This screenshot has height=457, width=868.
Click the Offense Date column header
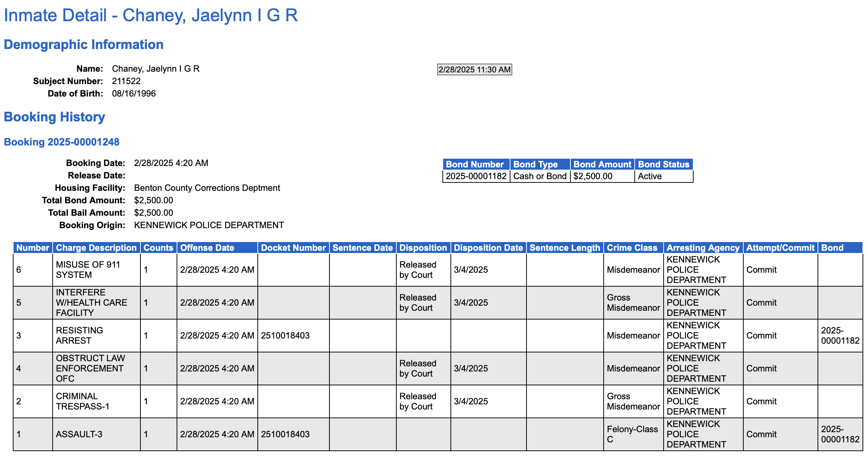217,248
